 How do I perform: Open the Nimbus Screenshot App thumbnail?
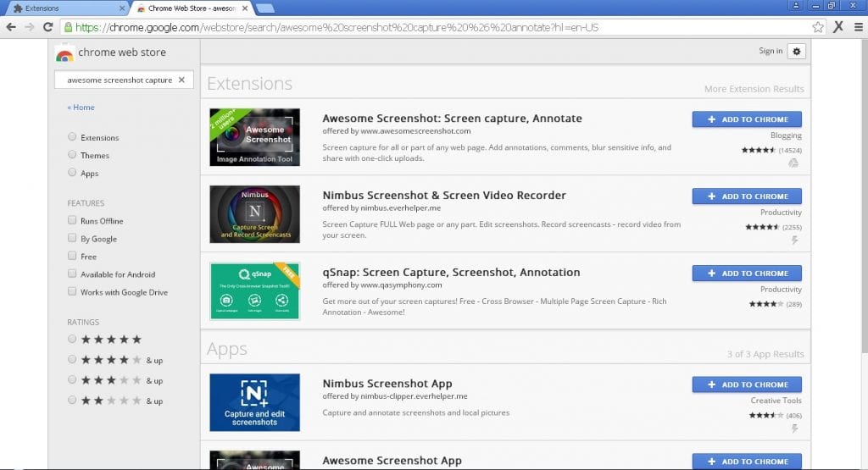254,402
